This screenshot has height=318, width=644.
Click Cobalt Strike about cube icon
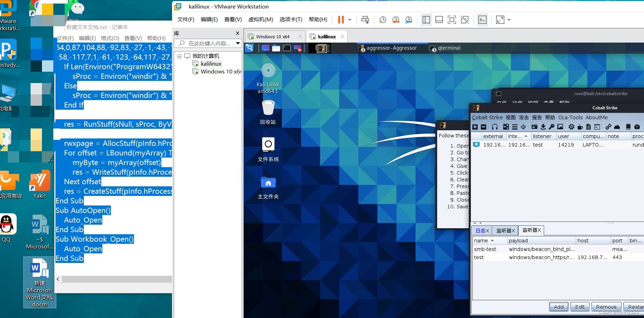point(637,127)
